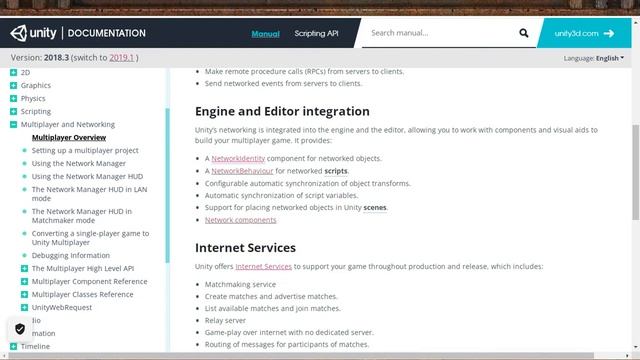Expand Multiplayer Component Reference

click(x=24, y=281)
